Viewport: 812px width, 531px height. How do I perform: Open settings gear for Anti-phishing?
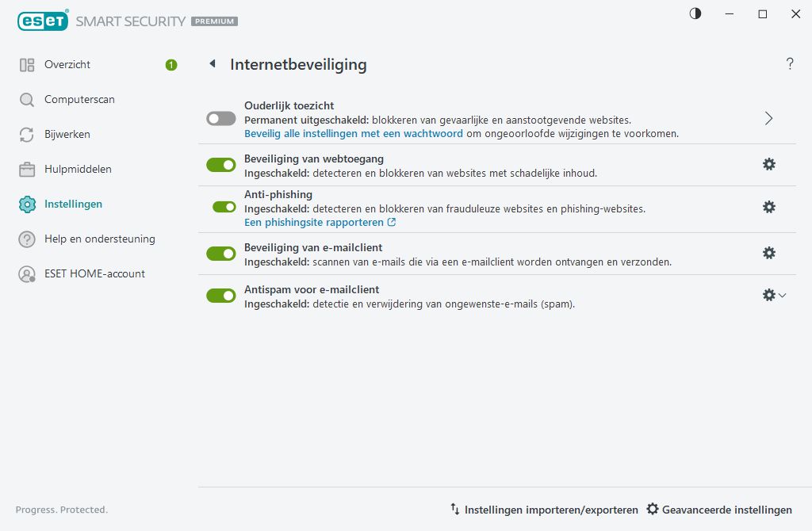tap(768, 208)
